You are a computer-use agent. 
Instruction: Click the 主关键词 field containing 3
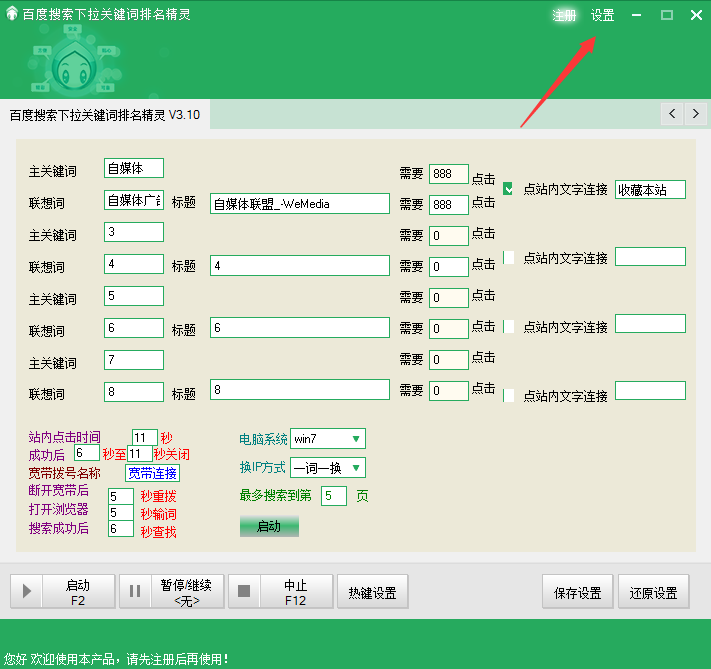[x=134, y=232]
